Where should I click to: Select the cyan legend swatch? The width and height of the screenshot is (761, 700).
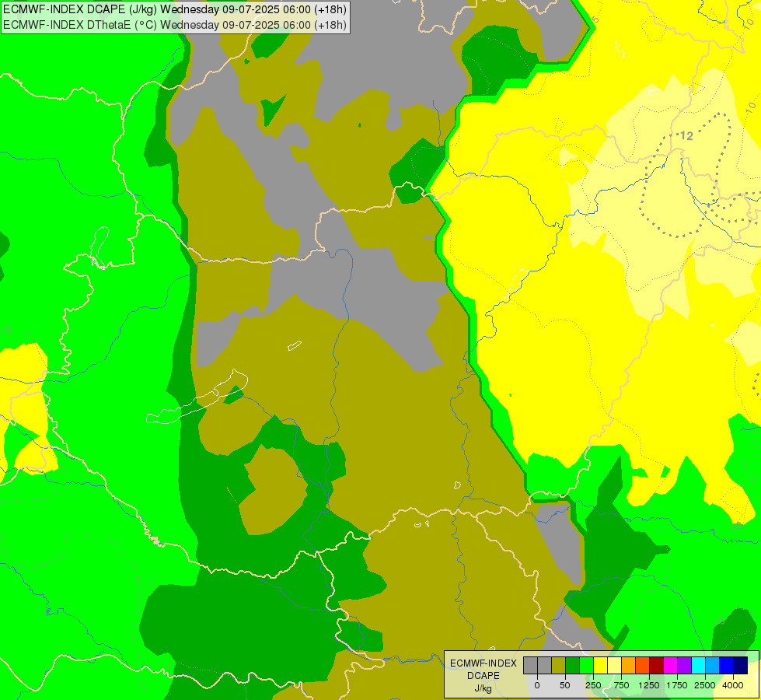click(x=698, y=666)
